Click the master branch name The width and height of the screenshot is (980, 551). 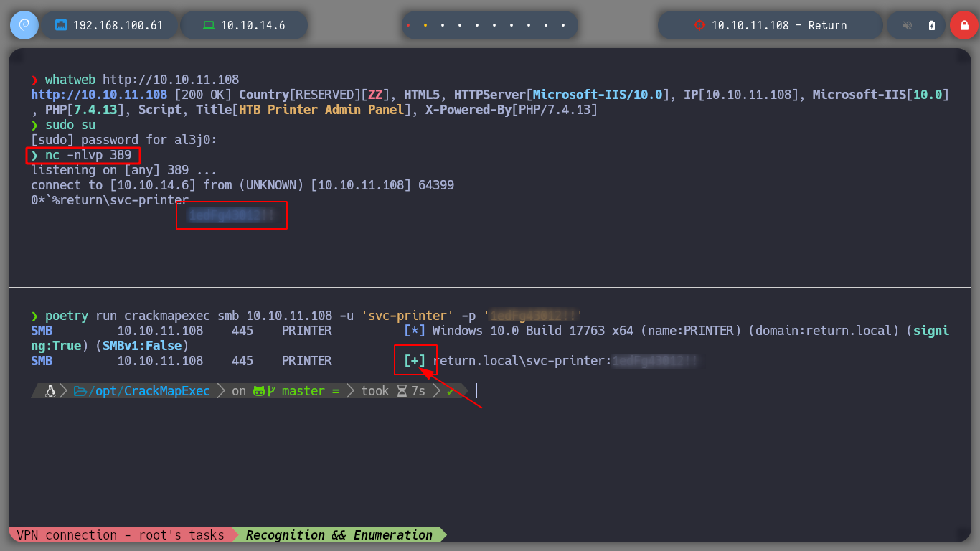pyautogui.click(x=303, y=391)
